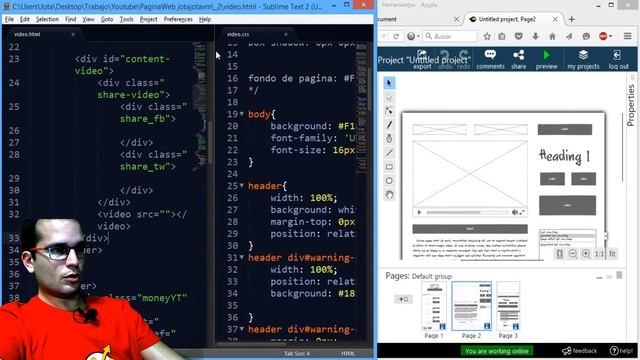Add a new page with the plus page button
640x360 pixels.
[403, 299]
